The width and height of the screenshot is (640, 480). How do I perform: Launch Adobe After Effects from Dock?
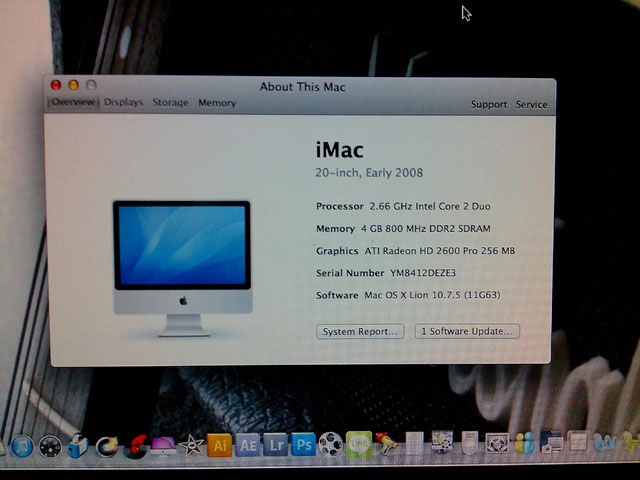click(x=248, y=445)
